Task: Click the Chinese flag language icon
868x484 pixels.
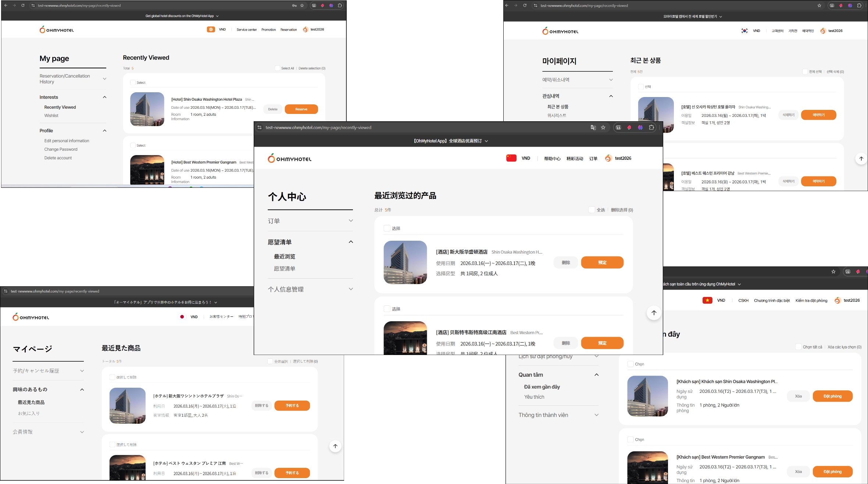Action: click(x=511, y=158)
